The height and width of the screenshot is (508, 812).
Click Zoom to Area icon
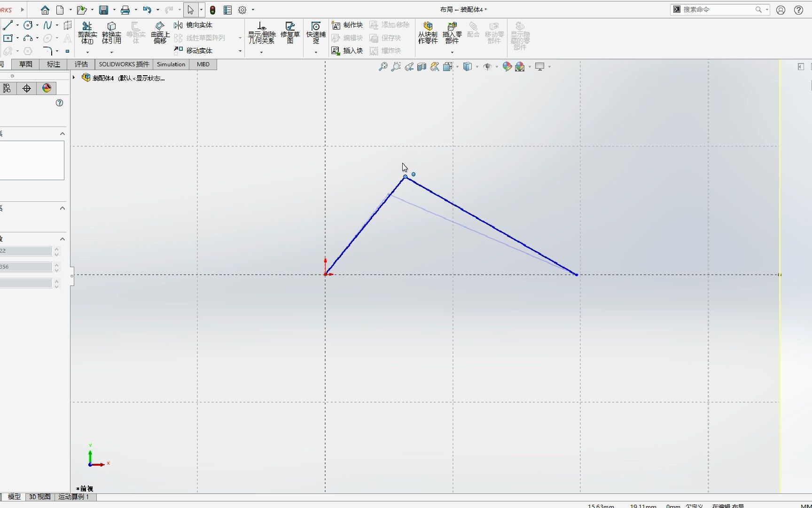[x=396, y=67]
